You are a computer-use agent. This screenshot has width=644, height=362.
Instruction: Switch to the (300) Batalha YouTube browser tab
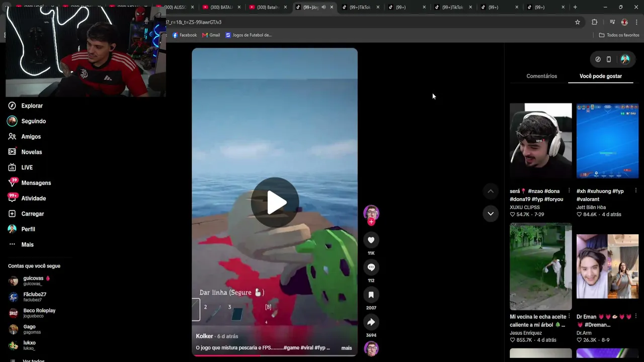pyautogui.click(x=268, y=7)
